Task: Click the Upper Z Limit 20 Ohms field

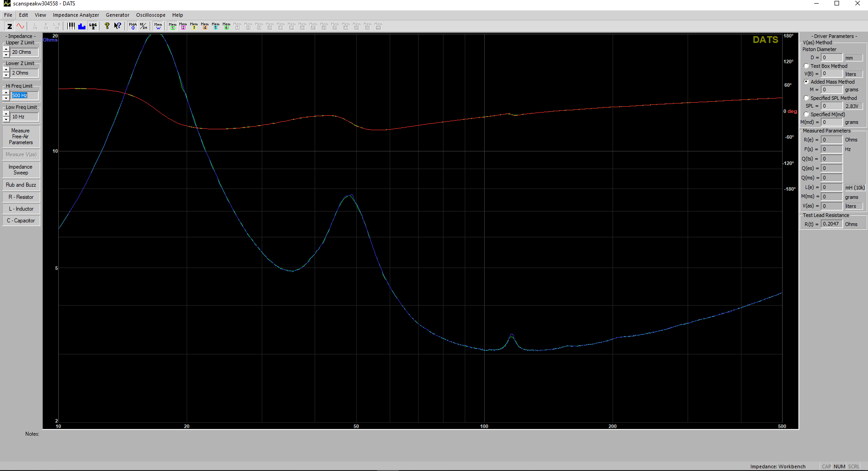Action: (25, 52)
